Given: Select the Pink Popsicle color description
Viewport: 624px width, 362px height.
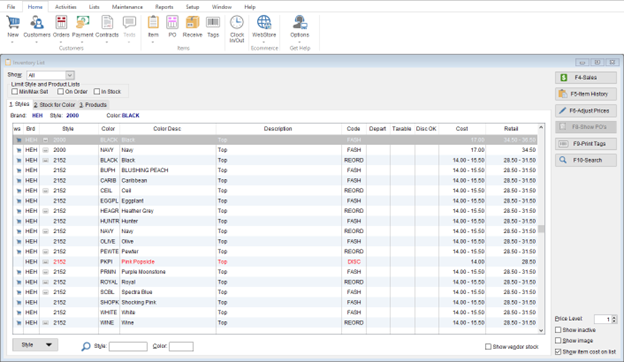Looking at the screenshot, I should click(138, 262).
